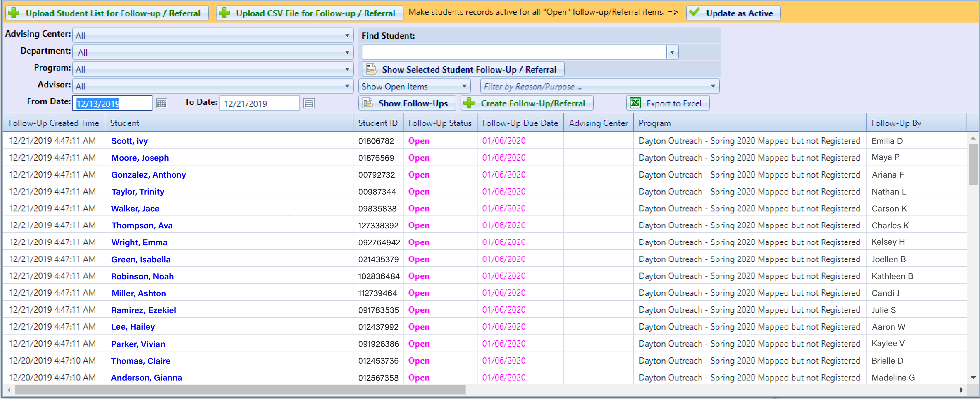Viewport: 980px width, 399px height.
Task: Click the horizontal scrollbar right arrow
Action: pyautogui.click(x=961, y=390)
